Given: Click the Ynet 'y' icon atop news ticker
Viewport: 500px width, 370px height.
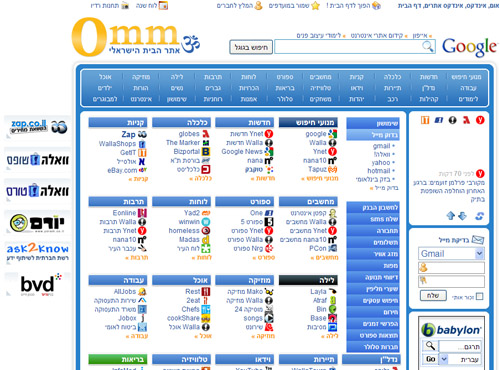Looking at the screenshot, I should click(480, 120).
